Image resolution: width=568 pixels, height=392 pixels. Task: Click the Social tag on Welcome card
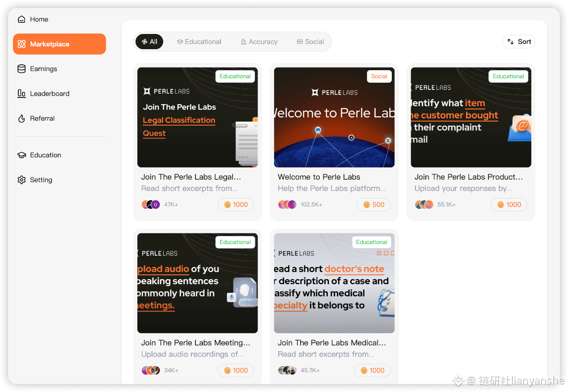[x=379, y=76]
